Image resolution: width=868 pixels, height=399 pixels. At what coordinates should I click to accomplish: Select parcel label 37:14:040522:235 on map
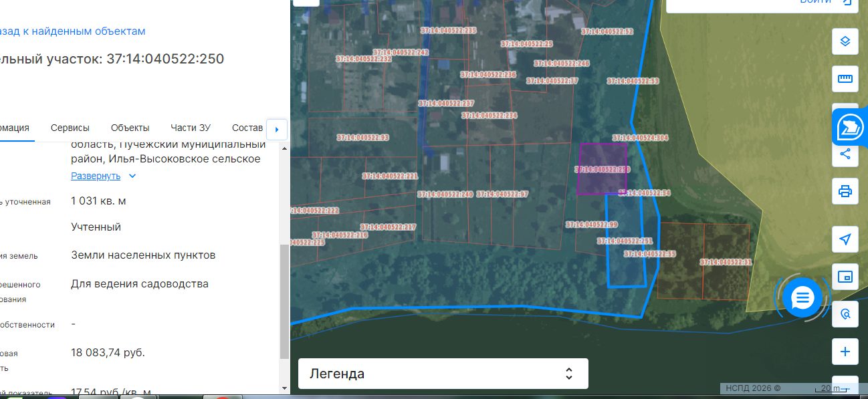point(448,31)
